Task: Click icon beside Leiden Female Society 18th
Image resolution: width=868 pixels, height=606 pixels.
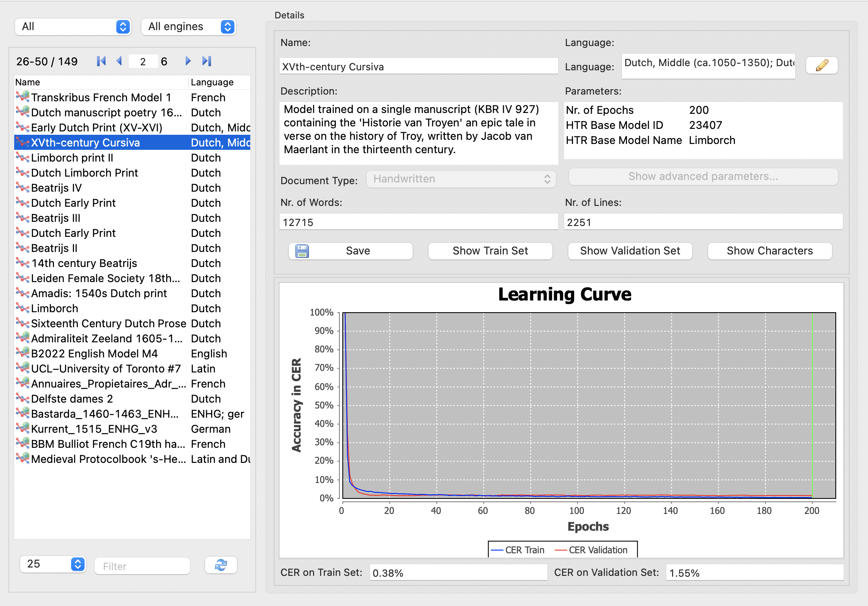Action: tap(23, 277)
